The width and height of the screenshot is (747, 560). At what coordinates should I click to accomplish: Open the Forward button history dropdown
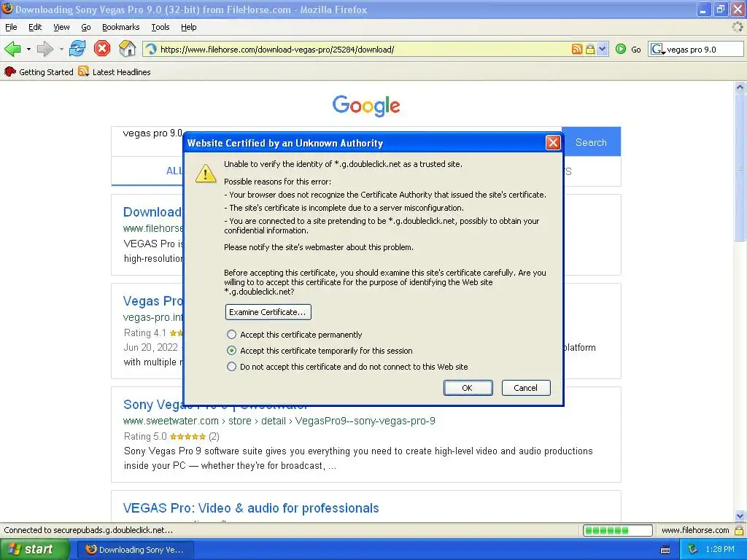point(61,49)
